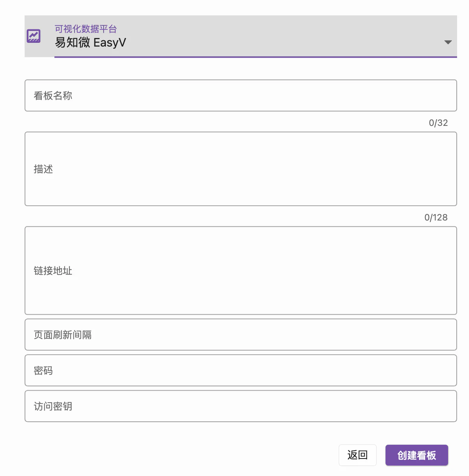Image resolution: width=469 pixels, height=476 pixels.
Task: Expand the platform dropdown arrow
Action: click(x=448, y=42)
